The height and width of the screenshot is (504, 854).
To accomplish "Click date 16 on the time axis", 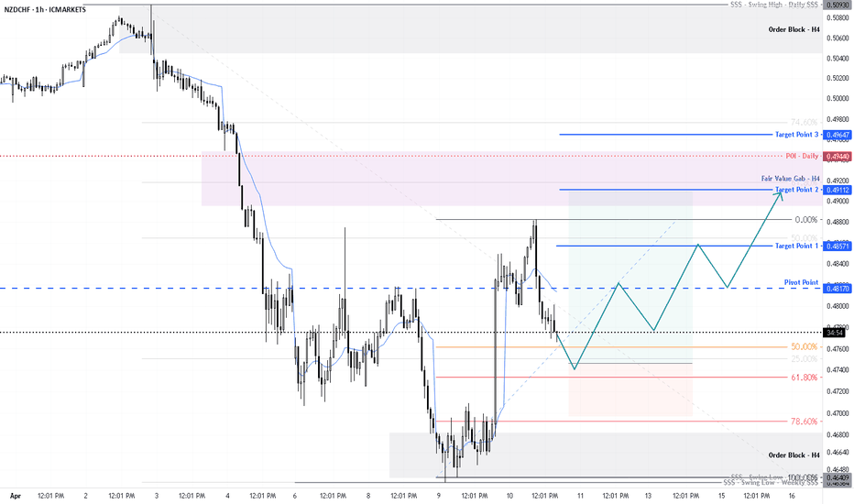I will tap(792, 496).
